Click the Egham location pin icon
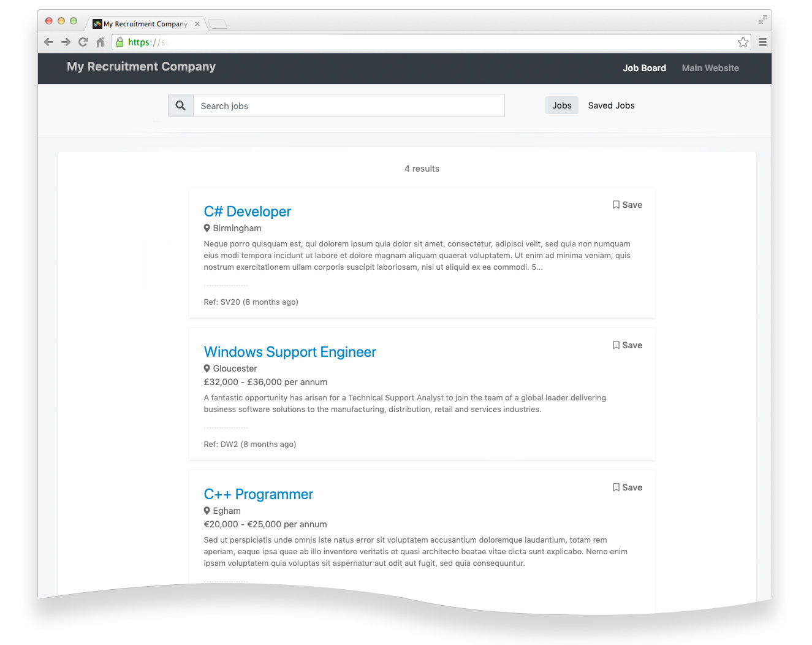Viewport: 812px width, 645px height. tap(207, 511)
